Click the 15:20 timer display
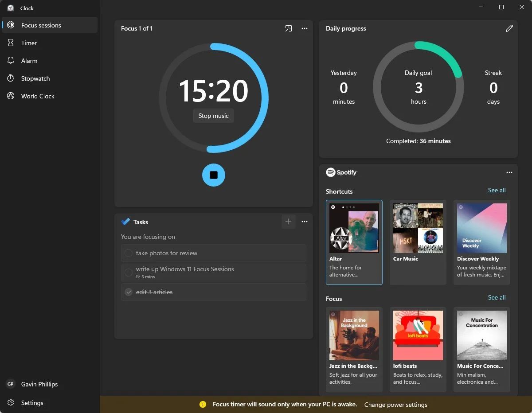This screenshot has width=532, height=413. (x=214, y=91)
